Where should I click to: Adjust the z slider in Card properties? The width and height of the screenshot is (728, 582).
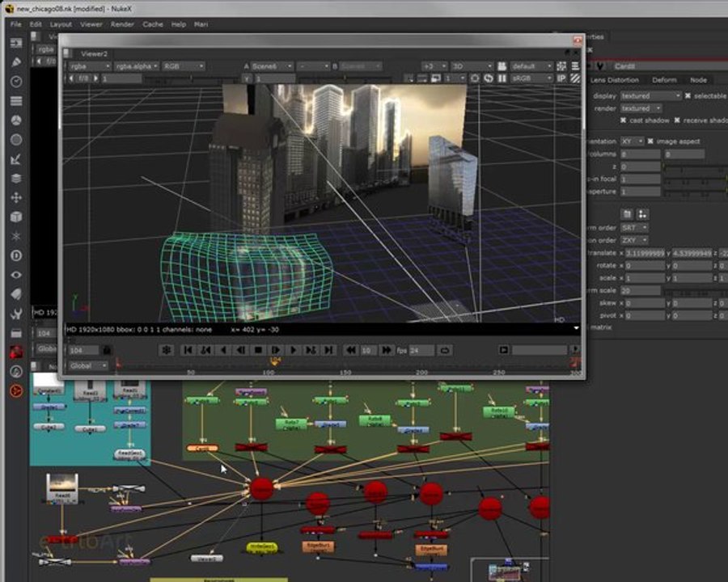(695, 167)
